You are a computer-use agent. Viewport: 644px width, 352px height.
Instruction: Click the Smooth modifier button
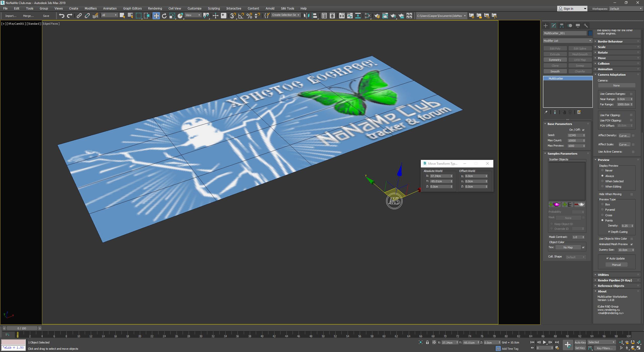point(555,71)
